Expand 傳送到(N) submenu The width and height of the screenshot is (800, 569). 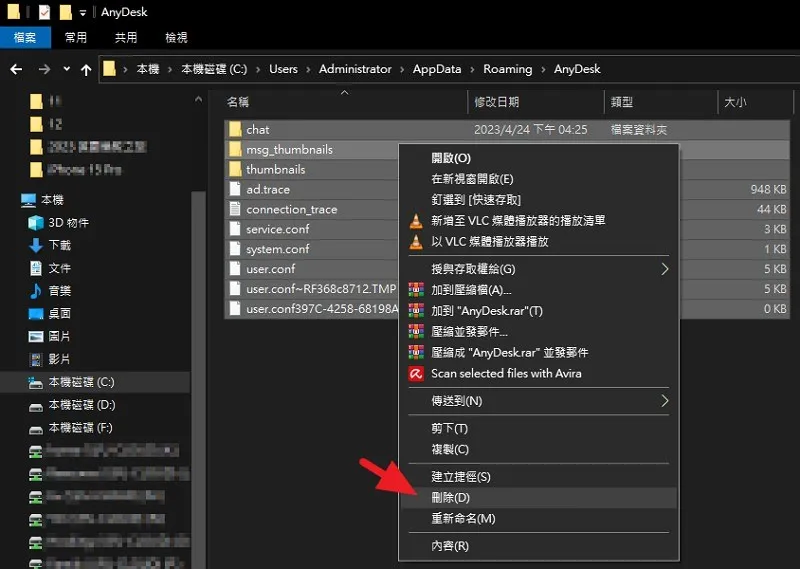539,401
